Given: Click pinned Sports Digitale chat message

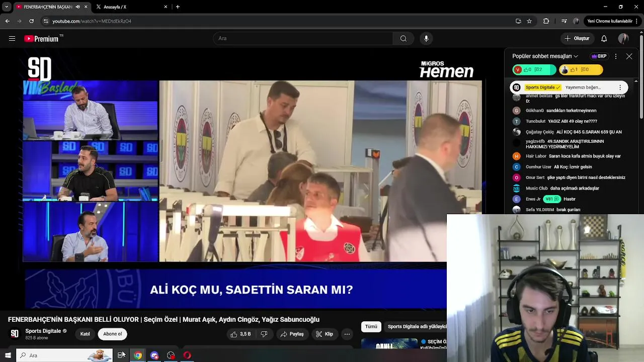Looking at the screenshot, I should [569, 87].
